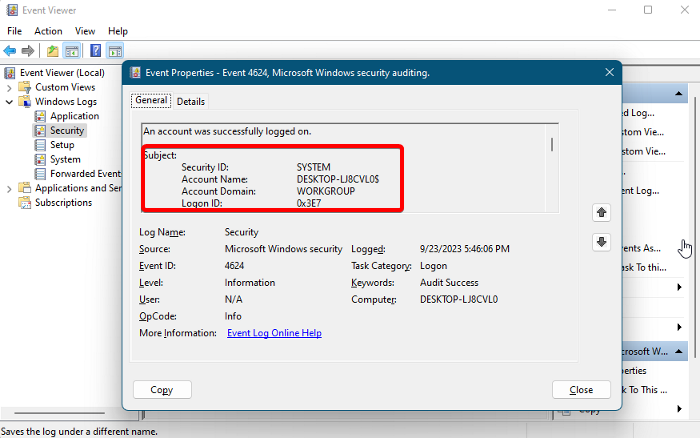Select Security under Windows Logs

(x=67, y=130)
